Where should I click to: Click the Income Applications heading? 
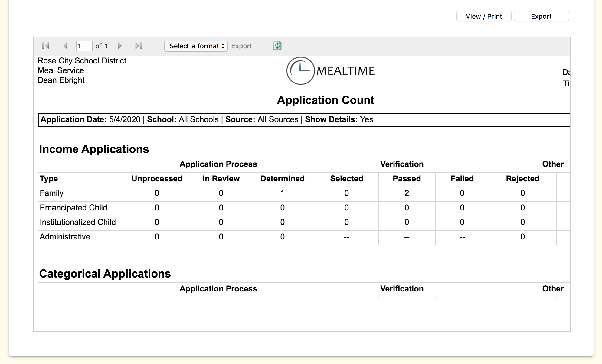pyautogui.click(x=94, y=149)
